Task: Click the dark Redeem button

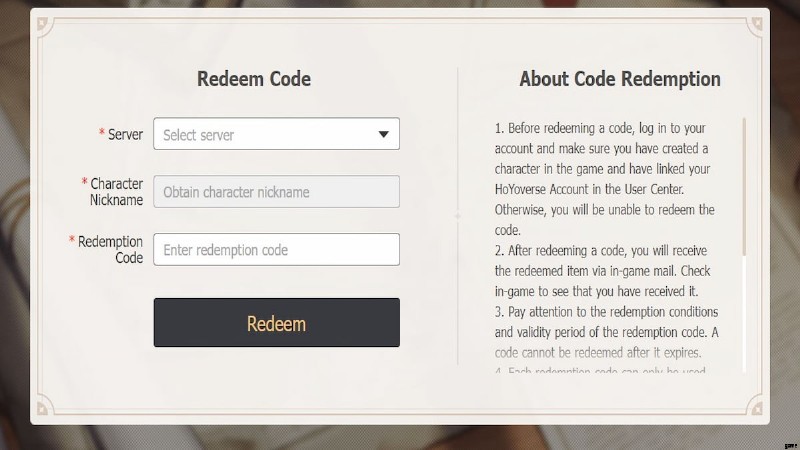Action: 277,322
